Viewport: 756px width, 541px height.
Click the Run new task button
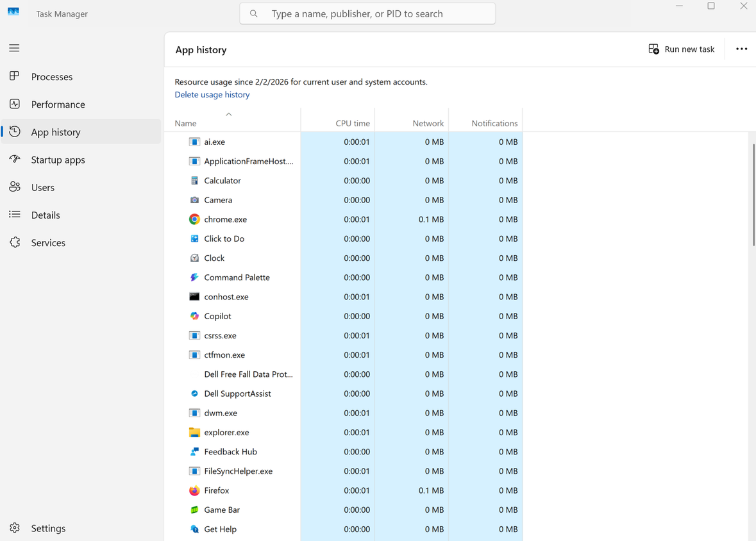[x=682, y=49]
